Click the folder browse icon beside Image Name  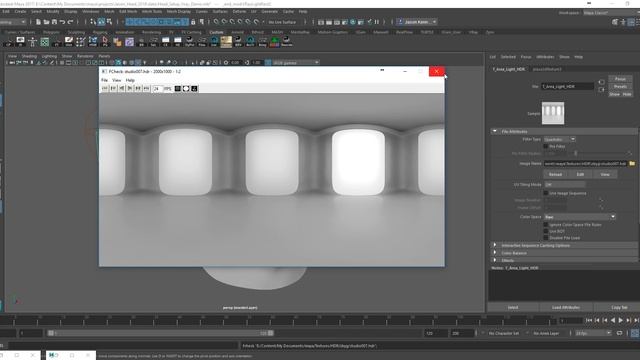(632, 163)
